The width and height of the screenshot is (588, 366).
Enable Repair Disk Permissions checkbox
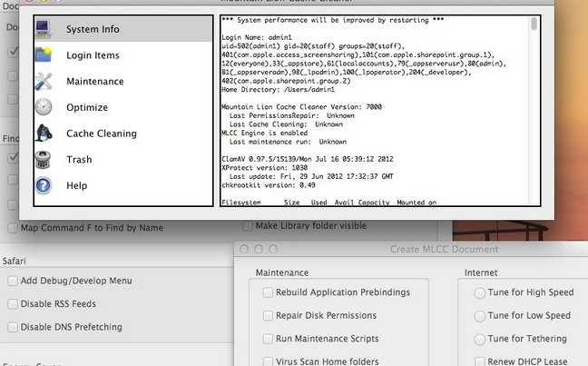pyautogui.click(x=268, y=316)
